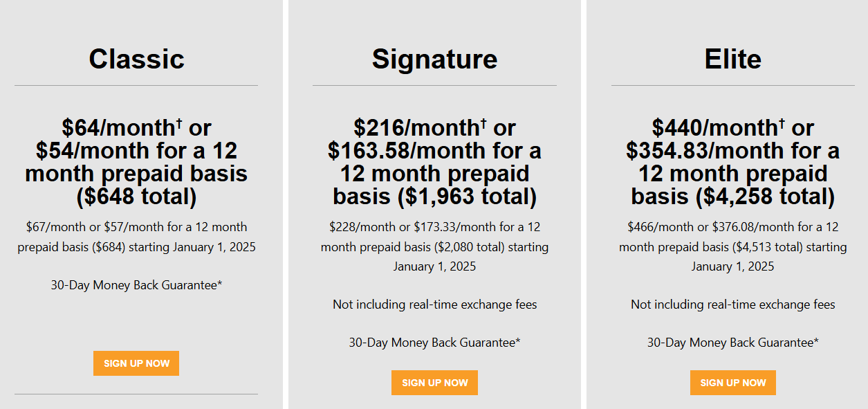Select the Classic plan heading
The height and width of the screenshot is (409, 868).
136,59
